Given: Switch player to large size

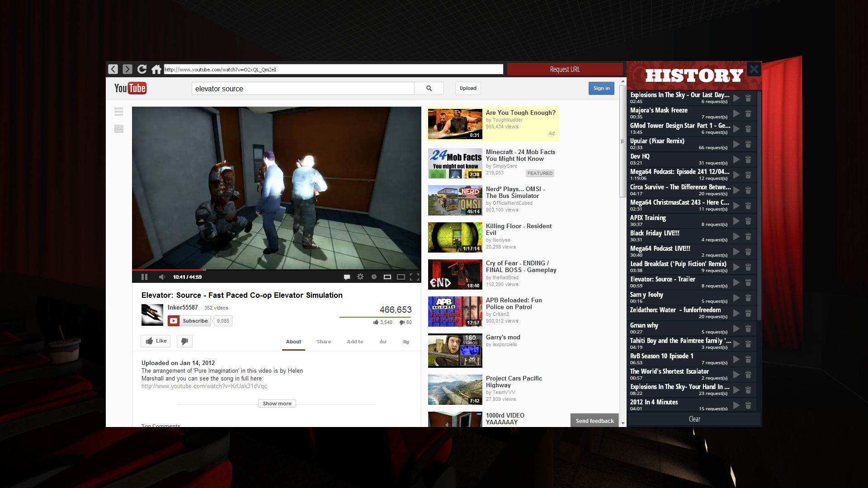Looking at the screenshot, I should click(401, 277).
